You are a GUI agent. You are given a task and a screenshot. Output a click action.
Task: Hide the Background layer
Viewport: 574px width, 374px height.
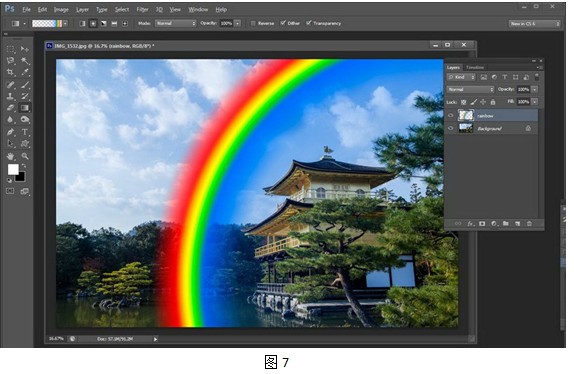pyautogui.click(x=451, y=128)
